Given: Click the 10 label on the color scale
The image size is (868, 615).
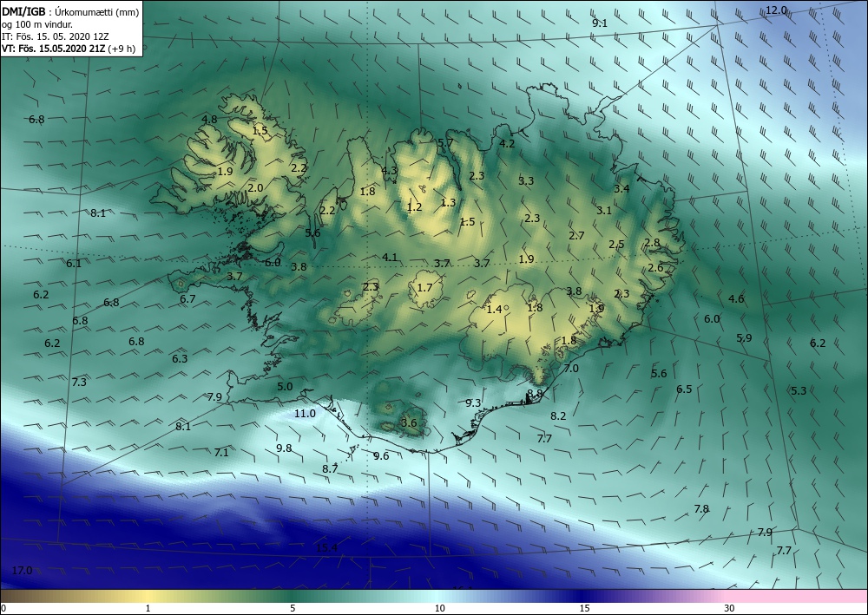Looking at the screenshot, I should 439,609.
